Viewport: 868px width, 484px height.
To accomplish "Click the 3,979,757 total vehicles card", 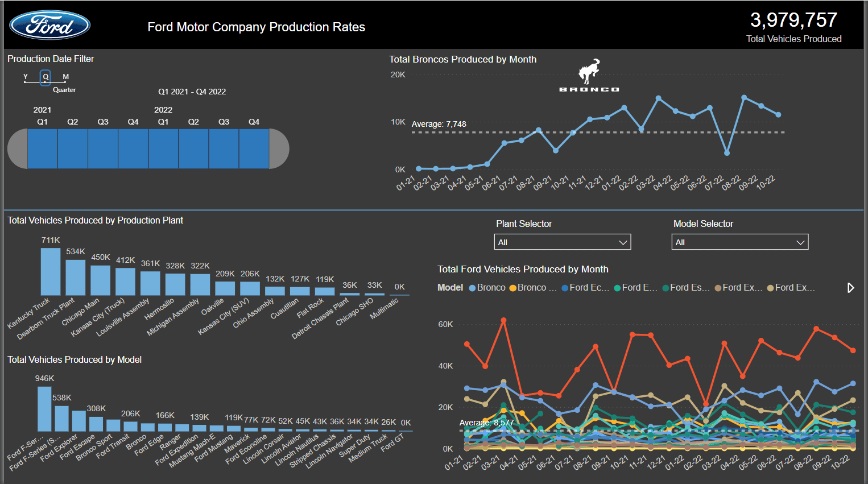I will point(794,26).
